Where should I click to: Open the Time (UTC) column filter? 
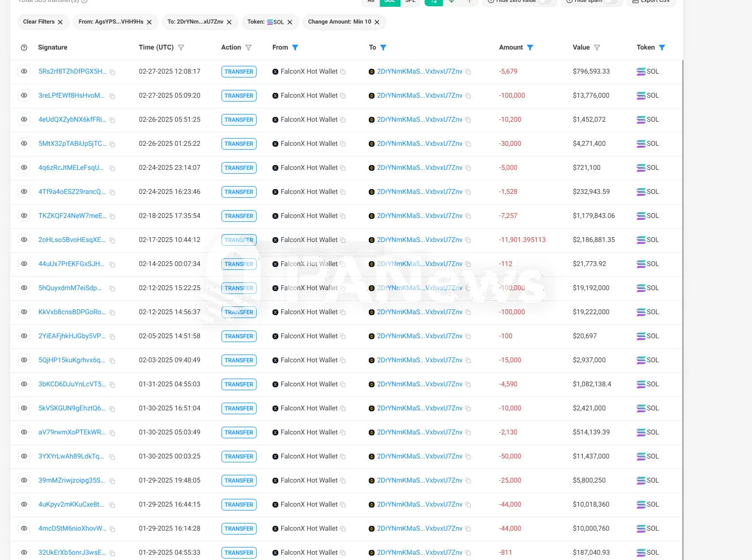coord(181,48)
